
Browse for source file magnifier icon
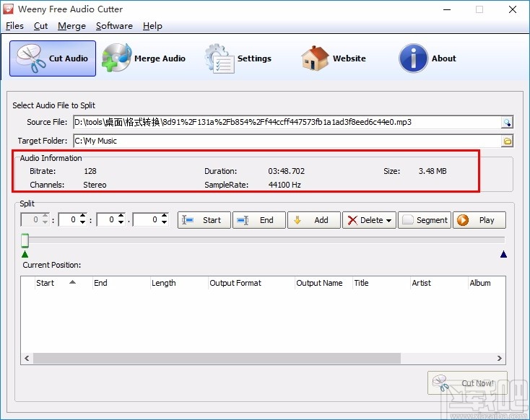click(507, 122)
